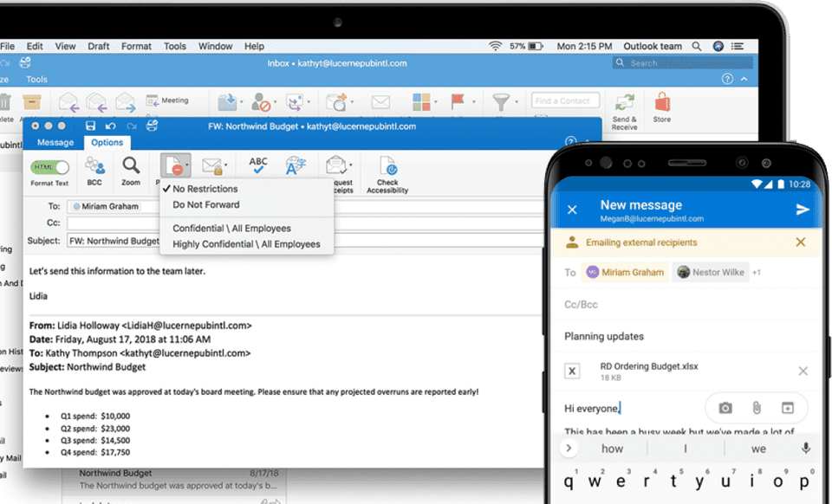
Task: Toggle the HTML Format Text switch
Action: point(50,167)
